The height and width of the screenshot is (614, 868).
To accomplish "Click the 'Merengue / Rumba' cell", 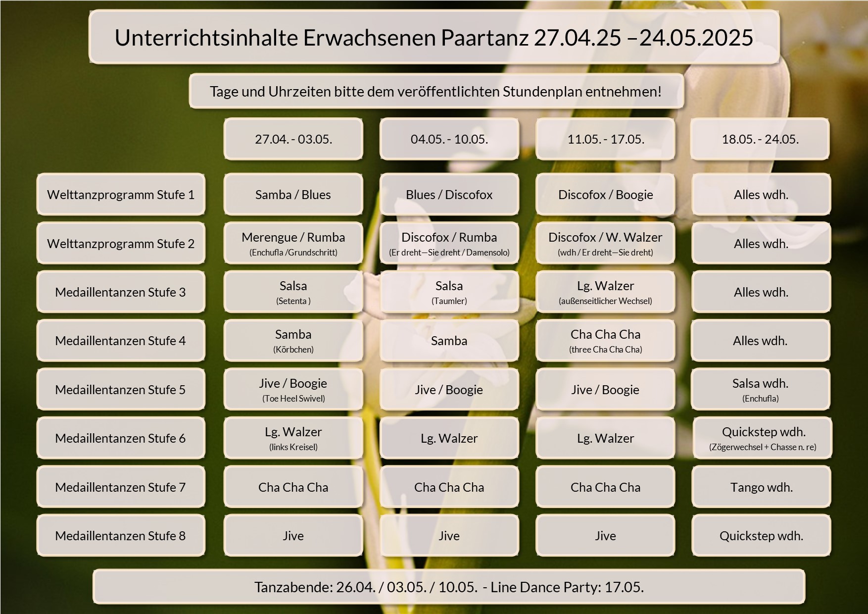I will coord(293,243).
